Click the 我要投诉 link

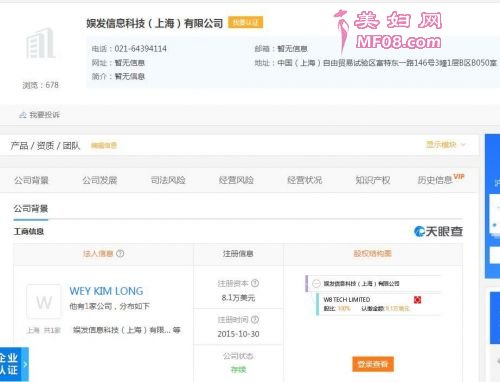pos(44,115)
